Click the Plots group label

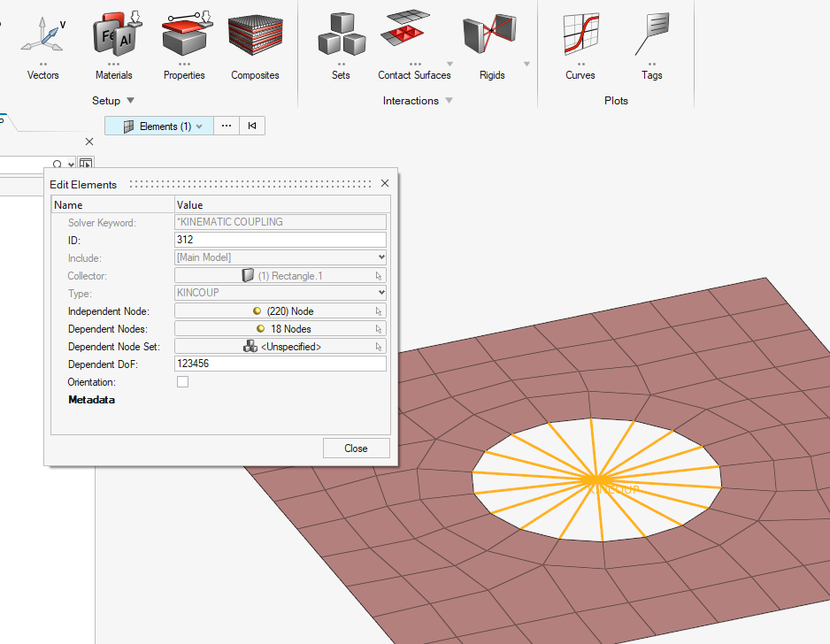point(616,101)
